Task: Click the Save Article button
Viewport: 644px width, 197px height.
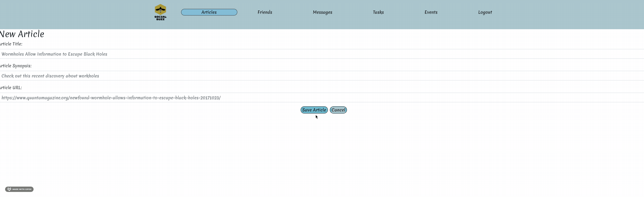Action: click(x=314, y=110)
